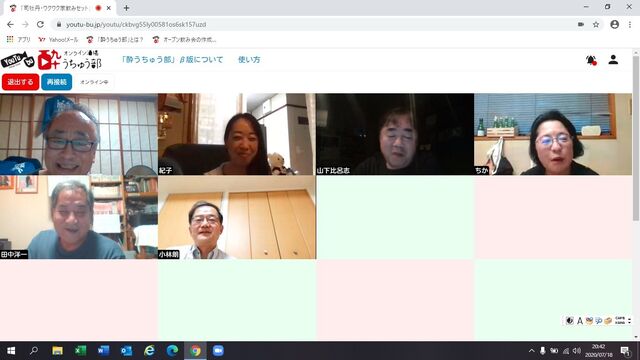Open the Windows Start menu
The width and height of the screenshot is (640, 360).
point(11,351)
